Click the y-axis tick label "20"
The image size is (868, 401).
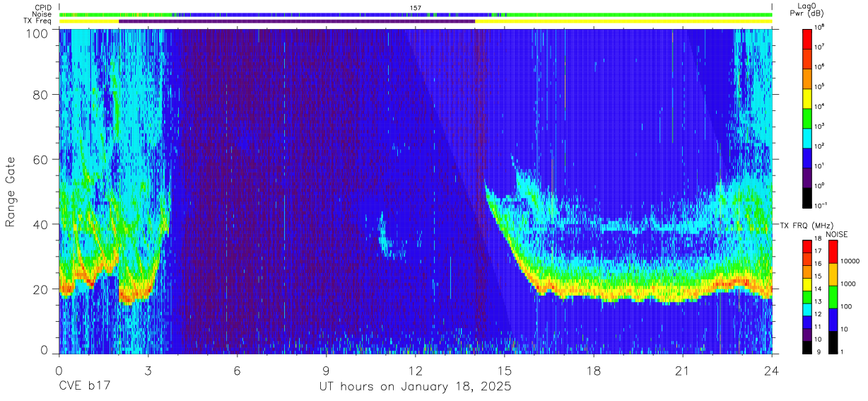(42, 289)
